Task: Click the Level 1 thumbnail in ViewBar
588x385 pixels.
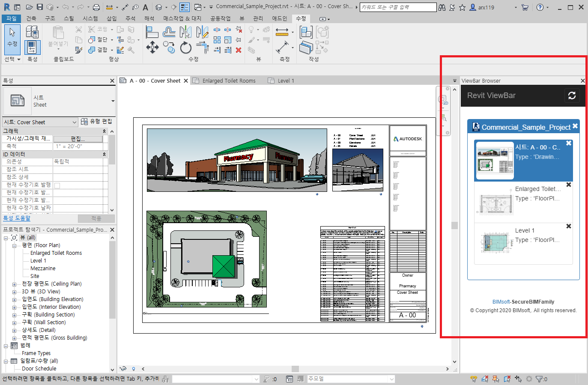Action: [495, 243]
